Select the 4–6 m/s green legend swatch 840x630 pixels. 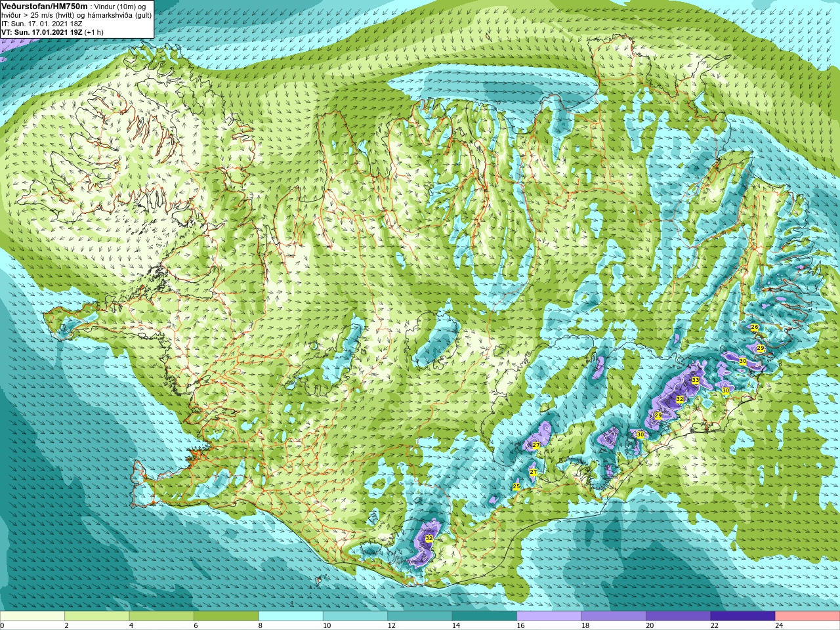coord(161,616)
